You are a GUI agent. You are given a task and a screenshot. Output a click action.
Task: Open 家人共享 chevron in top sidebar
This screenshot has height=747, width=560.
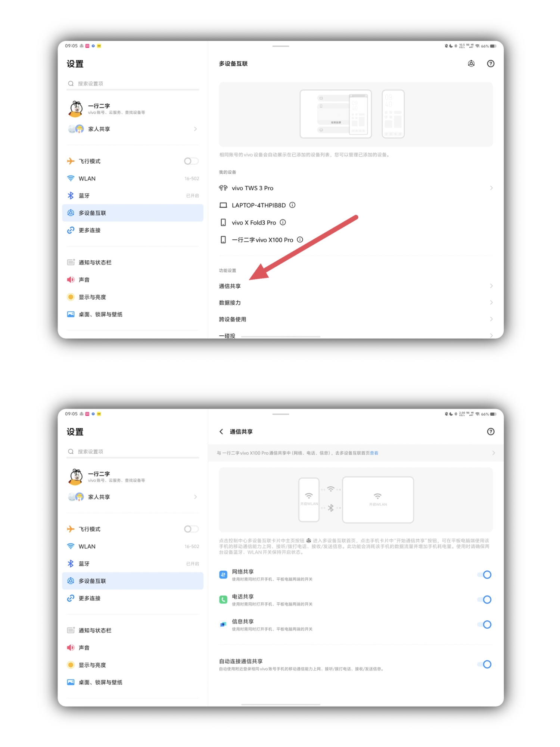(195, 129)
